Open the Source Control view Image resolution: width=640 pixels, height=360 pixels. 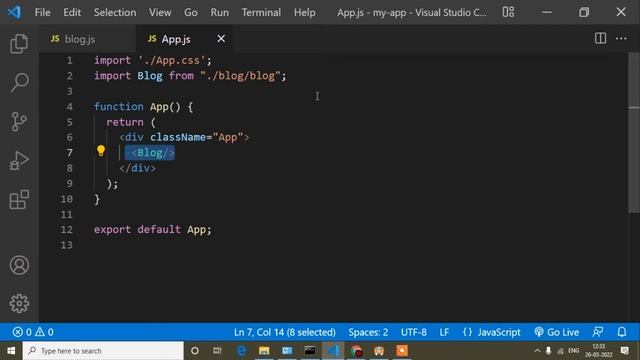click(x=19, y=122)
